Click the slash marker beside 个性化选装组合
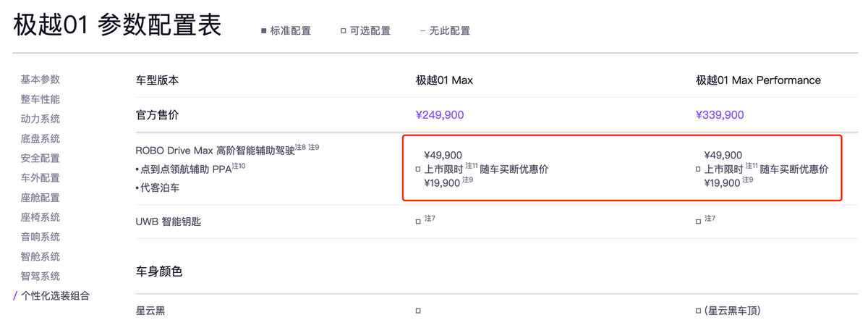 tap(15, 296)
